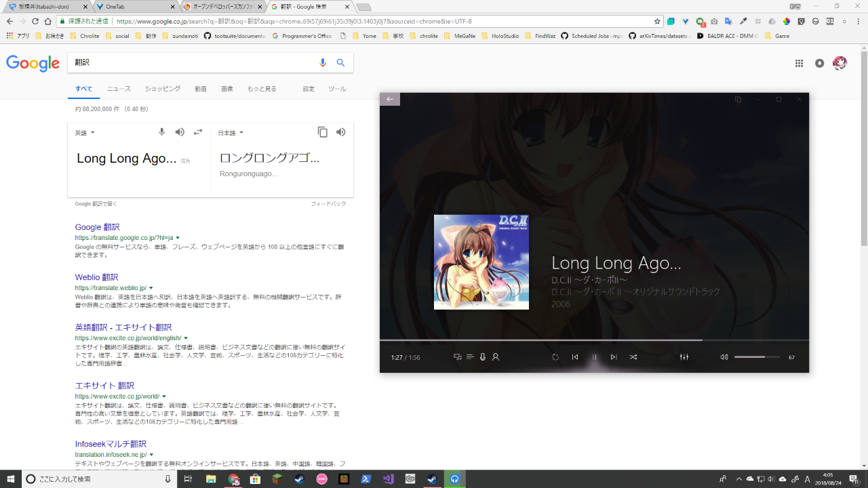Listen to the English source text
The width and height of the screenshot is (868, 488).
180,132
